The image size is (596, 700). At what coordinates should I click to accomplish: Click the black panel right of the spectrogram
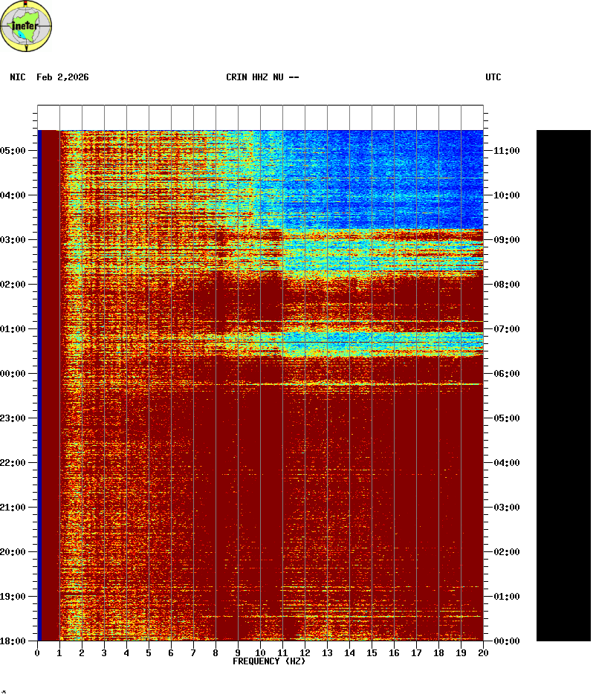point(563,385)
